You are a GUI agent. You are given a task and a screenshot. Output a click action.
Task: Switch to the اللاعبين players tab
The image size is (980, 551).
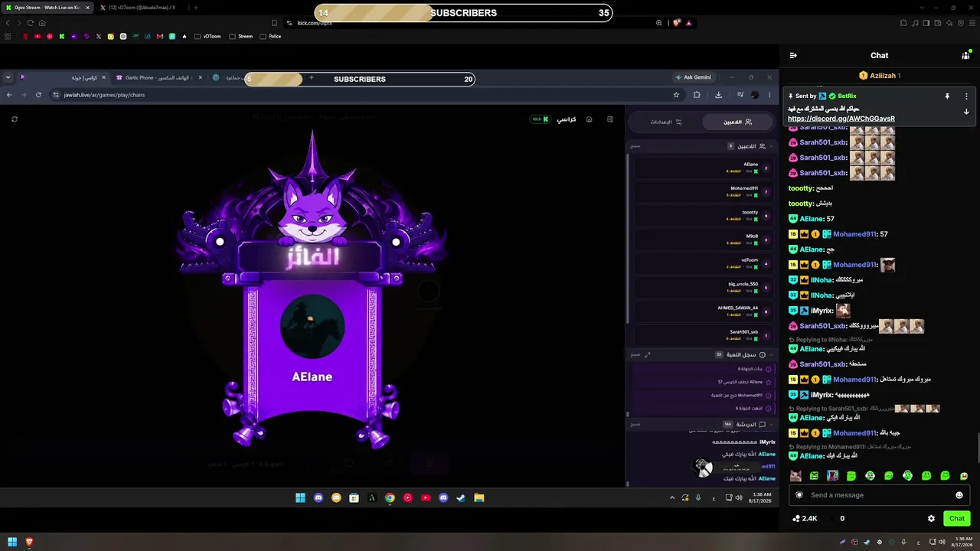pos(737,122)
